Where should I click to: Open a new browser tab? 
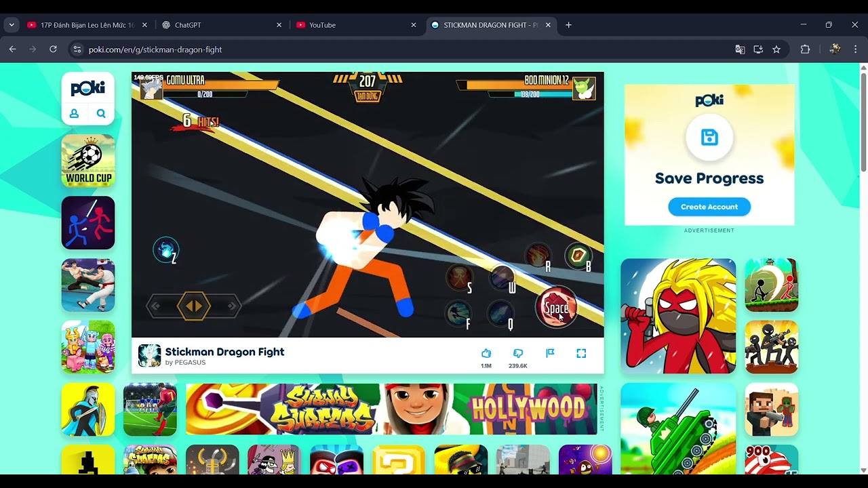pos(568,25)
